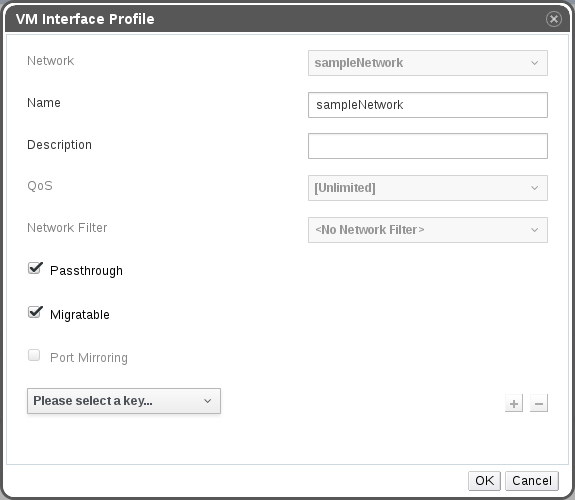575x500 pixels.
Task: Click the Description label
Action: point(59,145)
